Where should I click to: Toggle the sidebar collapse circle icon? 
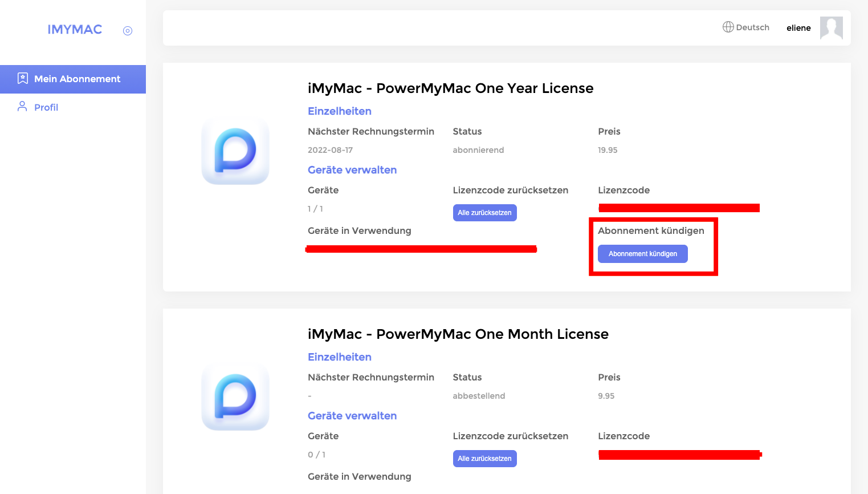[128, 31]
